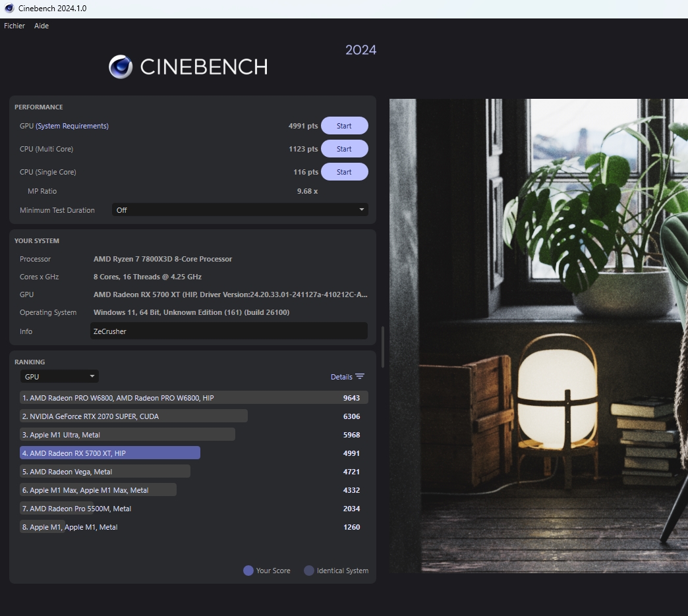
Task: Click the Windows 11 operating system text
Action: [191, 312]
